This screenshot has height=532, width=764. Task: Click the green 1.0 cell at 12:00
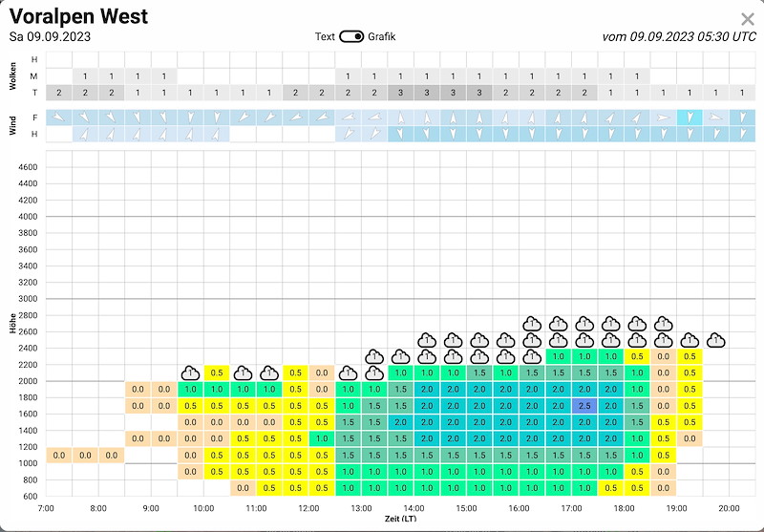322,438
